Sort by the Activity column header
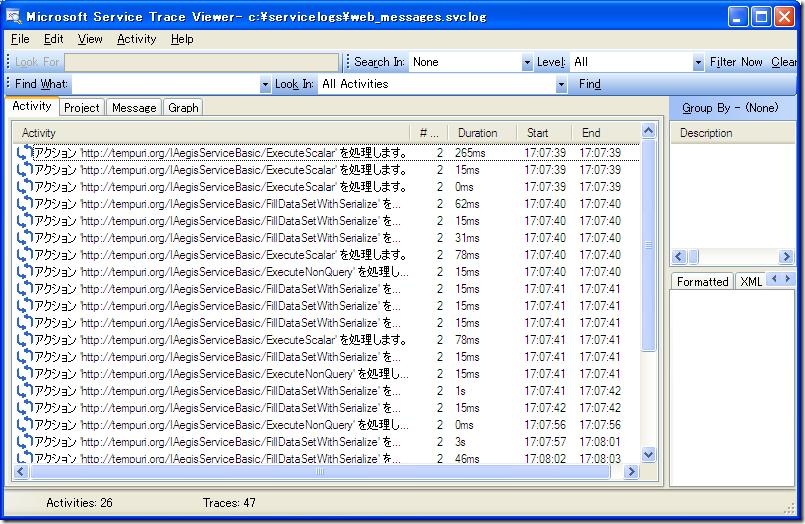Image resolution: width=805 pixels, height=524 pixels. [x=212, y=133]
